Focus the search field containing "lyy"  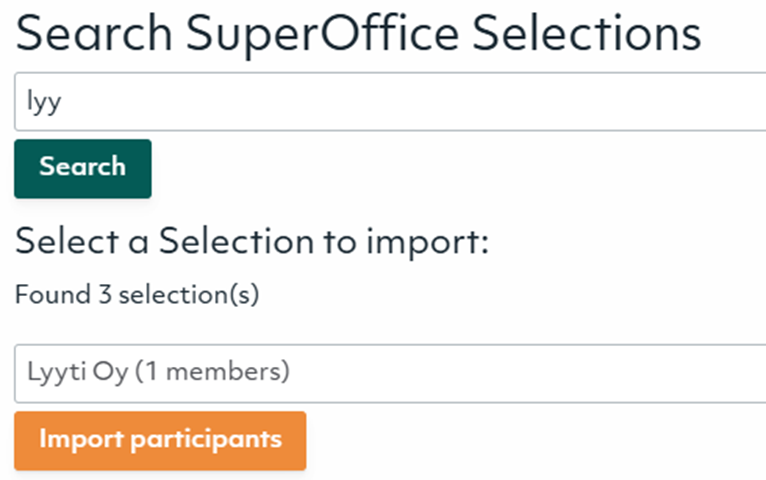[x=390, y=101]
